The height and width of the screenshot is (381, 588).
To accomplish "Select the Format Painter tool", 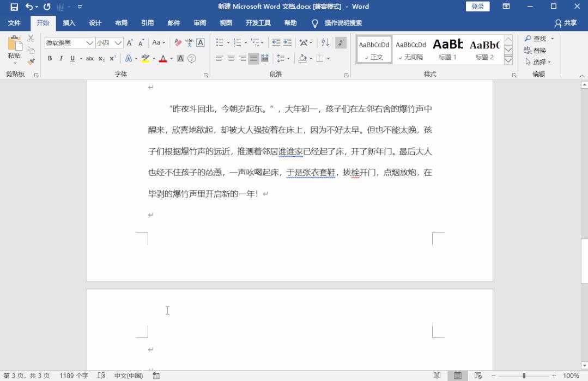I will [x=31, y=62].
